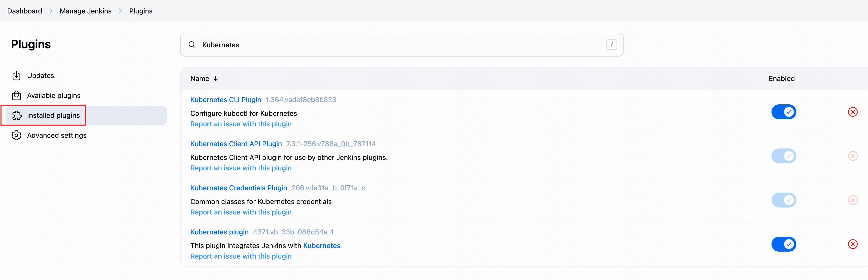Screen dimensions: 868x280
Task: Click the Available plugins shopping bag icon
Action: pyautogui.click(x=16, y=95)
